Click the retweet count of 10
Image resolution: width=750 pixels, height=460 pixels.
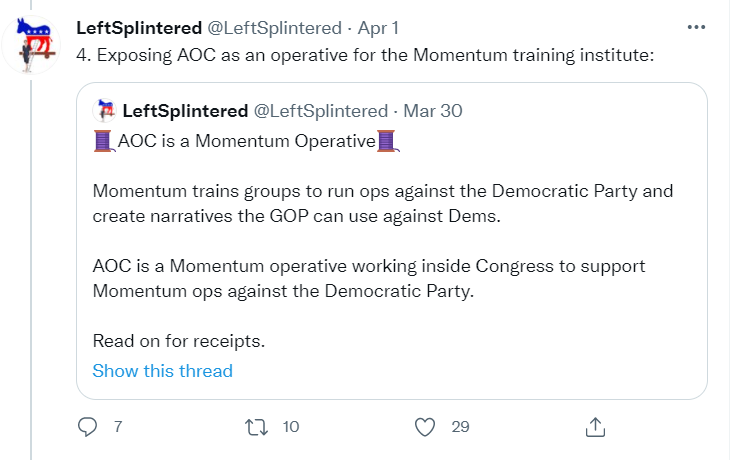(x=291, y=427)
